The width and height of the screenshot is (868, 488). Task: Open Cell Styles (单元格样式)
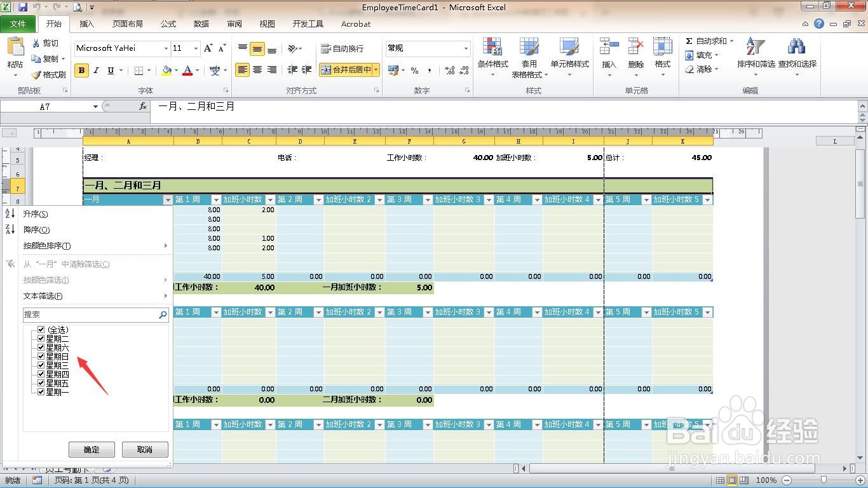pyautogui.click(x=570, y=57)
